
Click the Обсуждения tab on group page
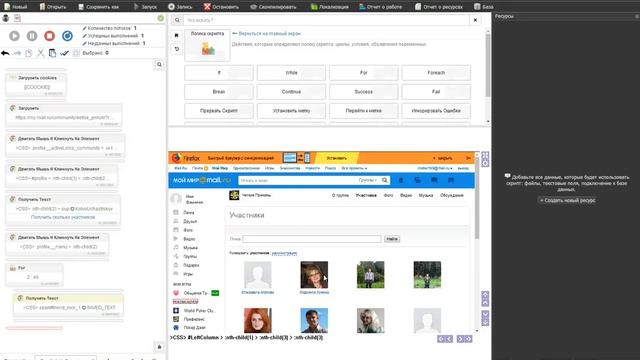(x=451, y=196)
